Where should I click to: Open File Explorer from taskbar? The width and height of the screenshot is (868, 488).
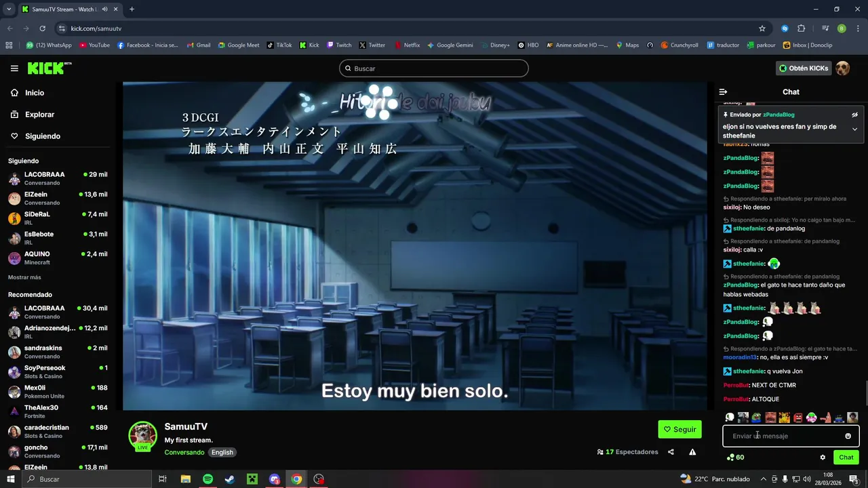click(185, 479)
